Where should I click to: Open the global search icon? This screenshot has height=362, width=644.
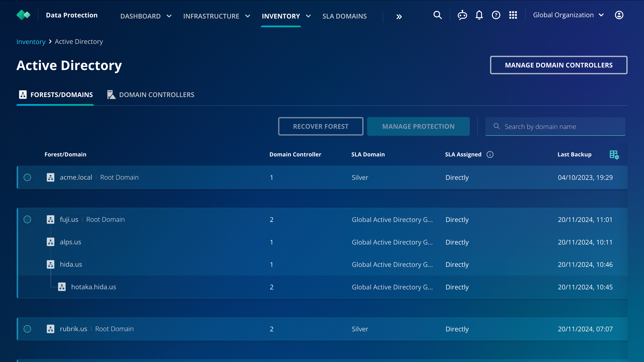(437, 15)
